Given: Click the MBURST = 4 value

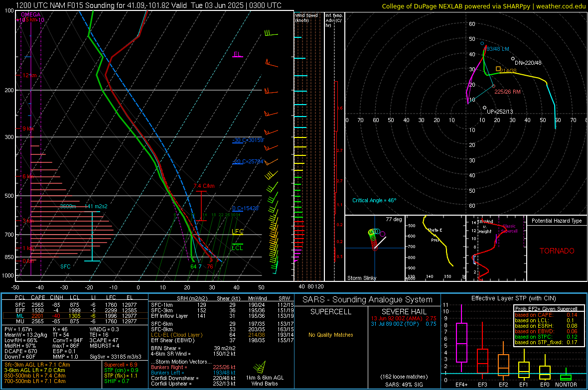Looking at the screenshot, I should [104, 345].
